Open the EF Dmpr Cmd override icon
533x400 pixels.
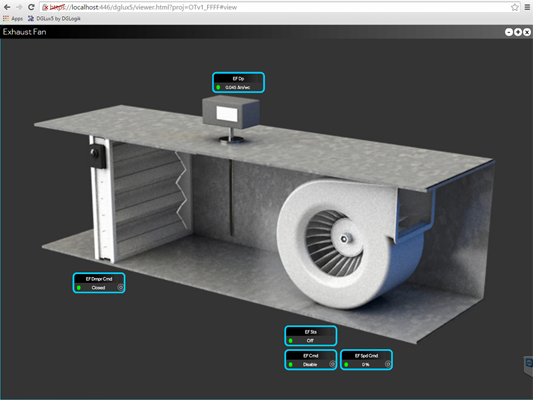(120, 288)
